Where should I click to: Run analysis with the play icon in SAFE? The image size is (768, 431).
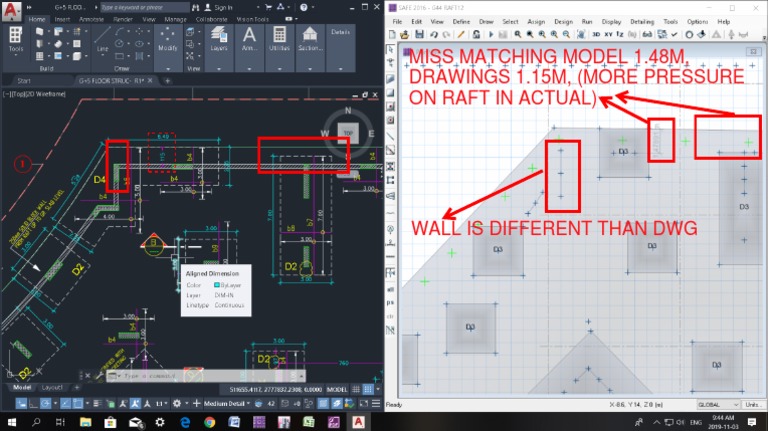(491, 34)
